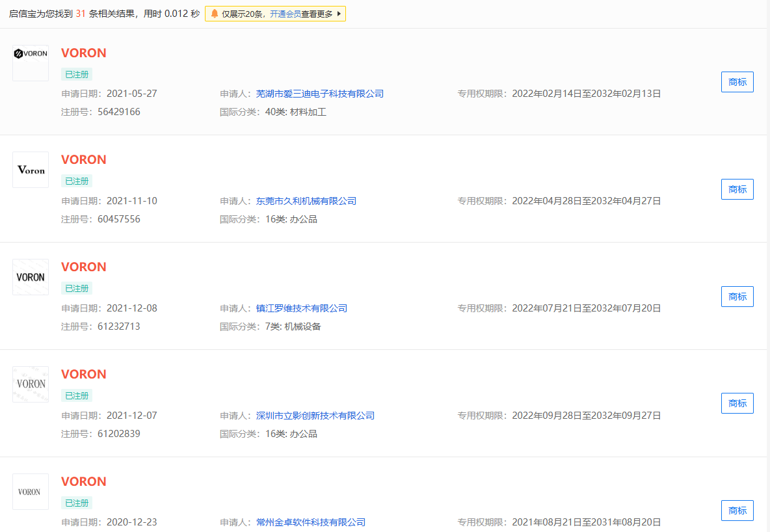Image resolution: width=770 pixels, height=532 pixels.
Task: Click 商标 button for registration 61232713
Action: [x=737, y=297]
